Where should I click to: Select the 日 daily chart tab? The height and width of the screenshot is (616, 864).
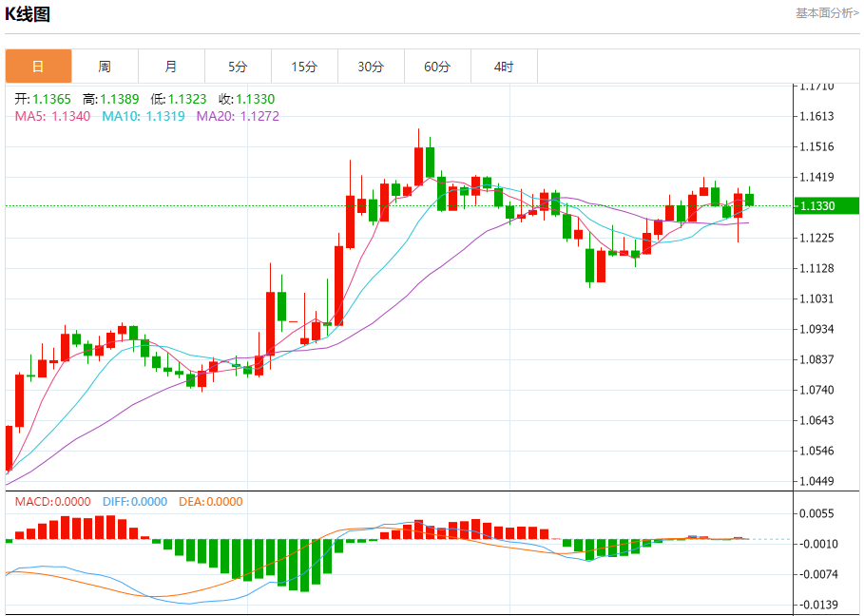39,67
